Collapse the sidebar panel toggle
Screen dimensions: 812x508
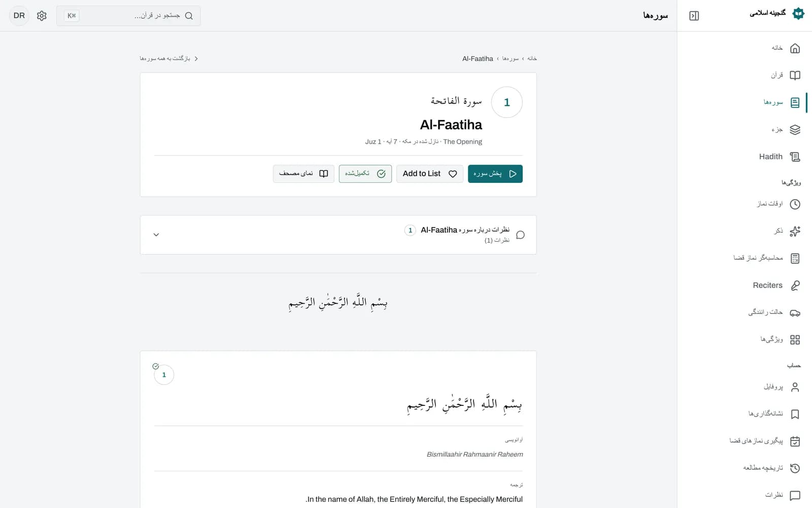(694, 16)
